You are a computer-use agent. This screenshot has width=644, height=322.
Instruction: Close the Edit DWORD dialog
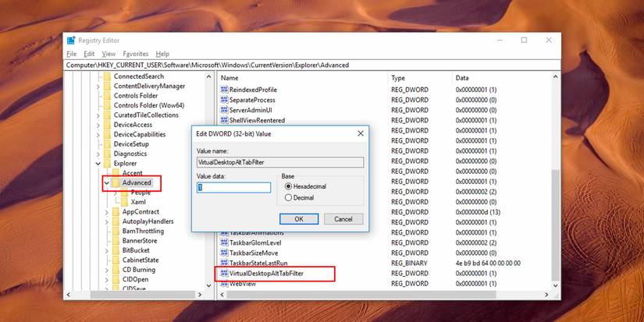360,134
